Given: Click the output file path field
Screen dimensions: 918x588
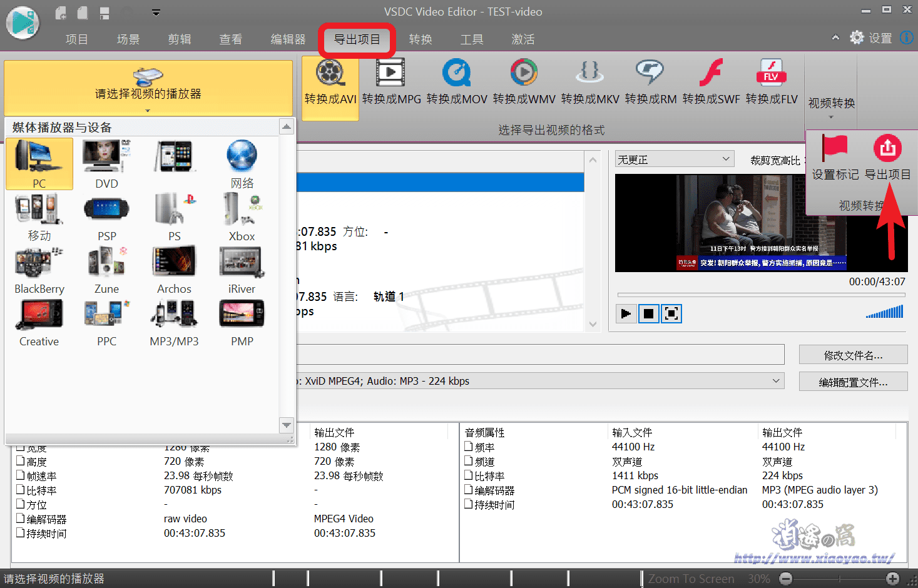Looking at the screenshot, I should (539, 354).
